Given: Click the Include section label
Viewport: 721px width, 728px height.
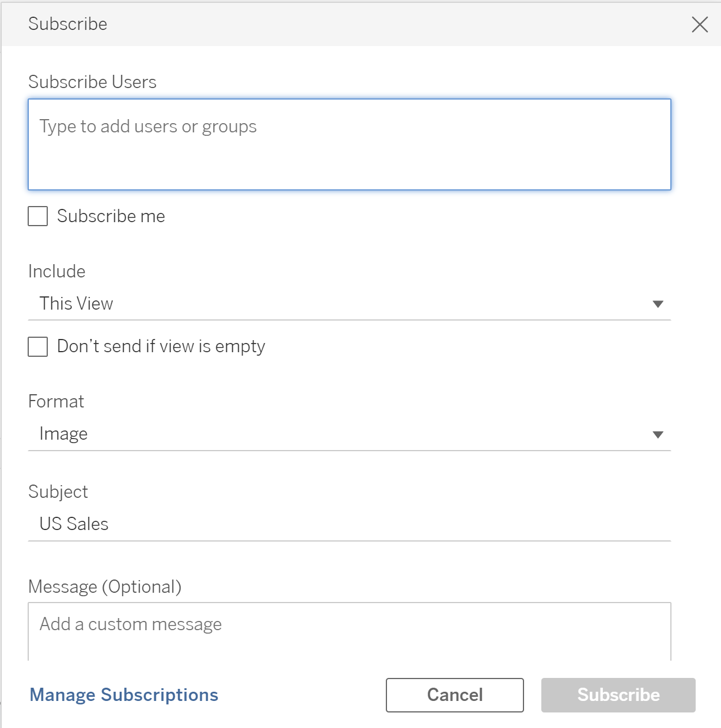Looking at the screenshot, I should pyautogui.click(x=57, y=272).
